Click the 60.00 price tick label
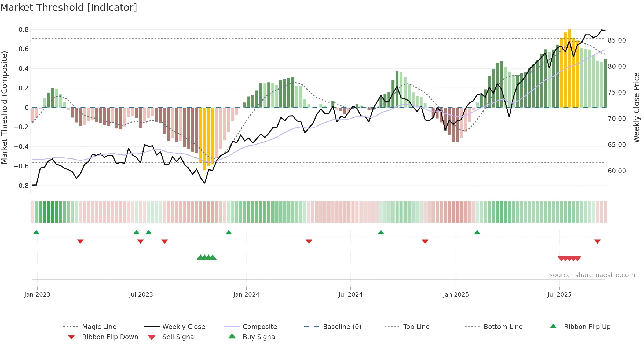This screenshot has height=362, width=644. pyautogui.click(x=617, y=171)
